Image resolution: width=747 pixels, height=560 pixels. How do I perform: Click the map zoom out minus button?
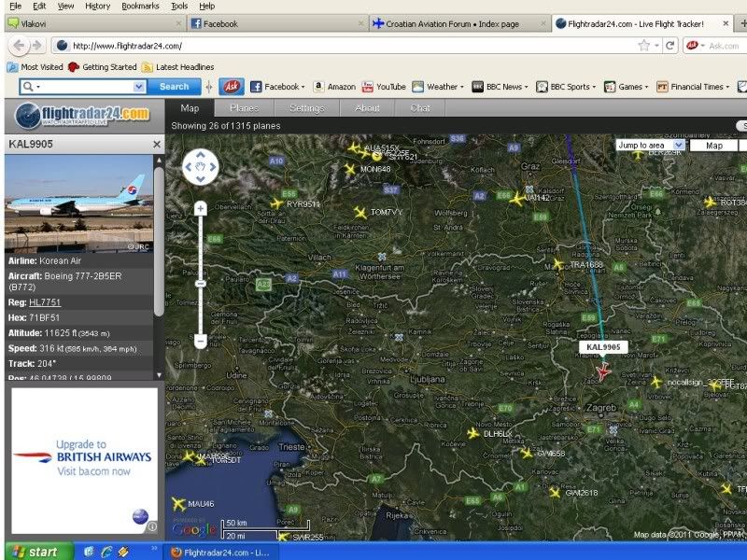tap(201, 341)
